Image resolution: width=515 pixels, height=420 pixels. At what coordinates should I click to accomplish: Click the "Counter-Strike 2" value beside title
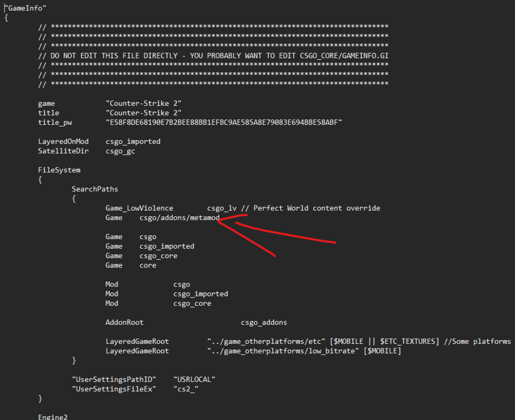[x=143, y=113]
